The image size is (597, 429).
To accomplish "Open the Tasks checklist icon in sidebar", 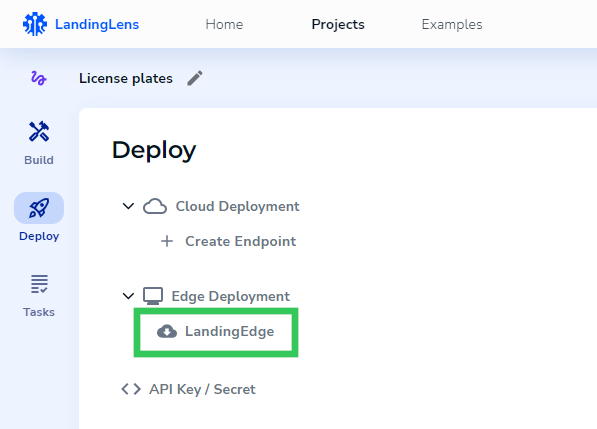I will [x=39, y=284].
